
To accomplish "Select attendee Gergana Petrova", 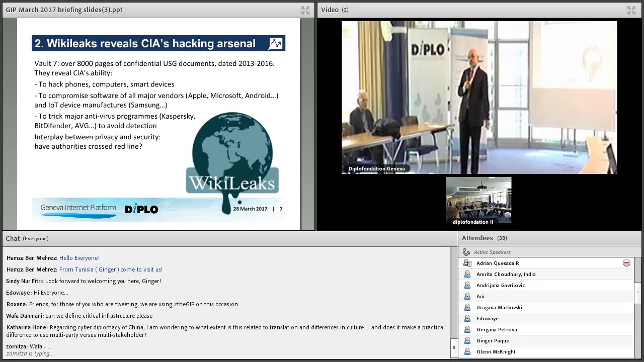I will point(546,329).
